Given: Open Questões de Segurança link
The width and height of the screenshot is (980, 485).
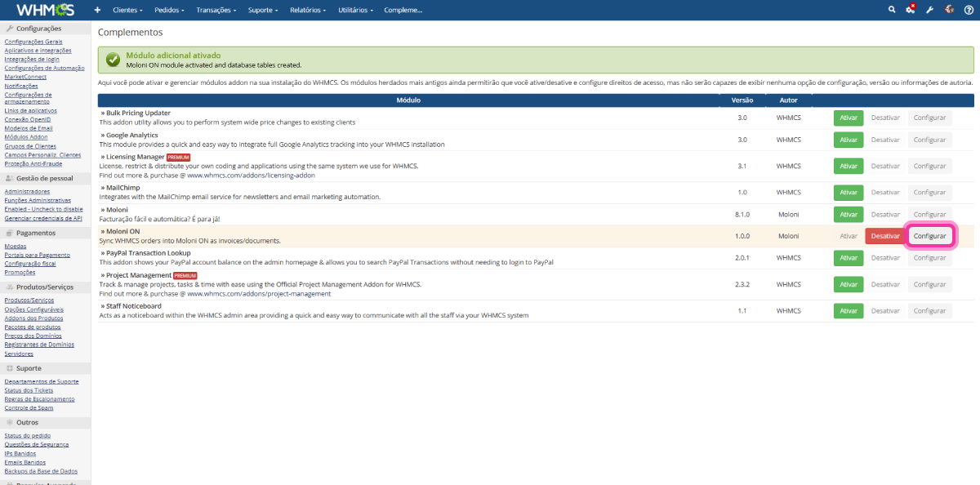Looking at the screenshot, I should (x=37, y=444).
